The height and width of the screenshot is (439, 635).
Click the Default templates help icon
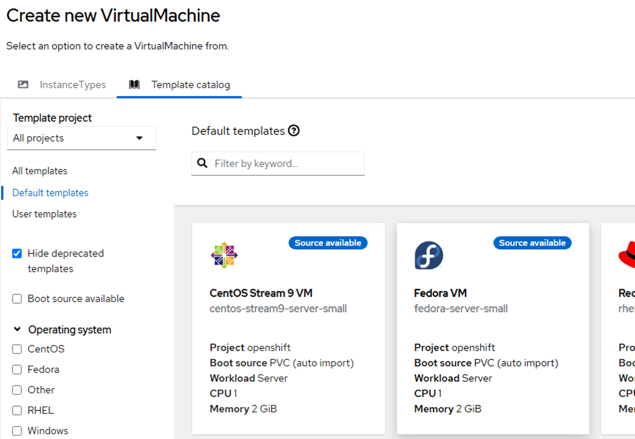(x=294, y=131)
